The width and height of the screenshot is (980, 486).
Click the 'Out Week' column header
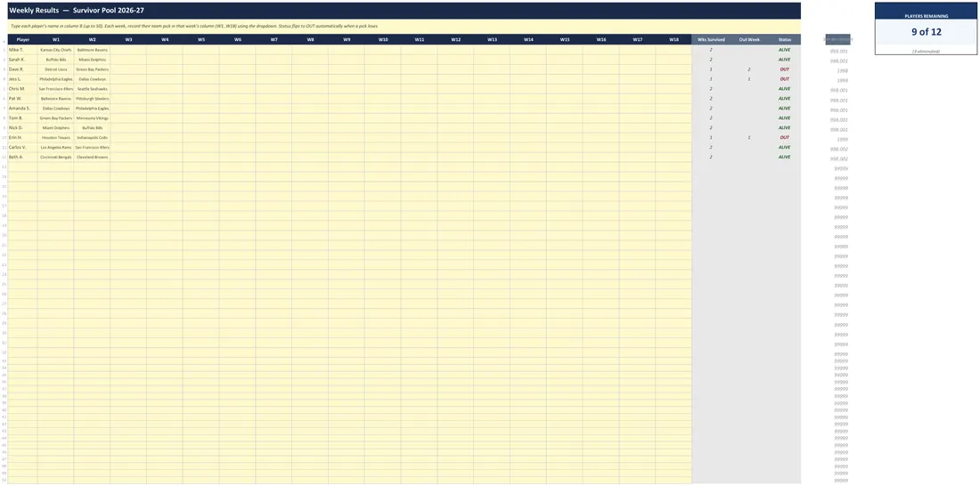(x=748, y=39)
